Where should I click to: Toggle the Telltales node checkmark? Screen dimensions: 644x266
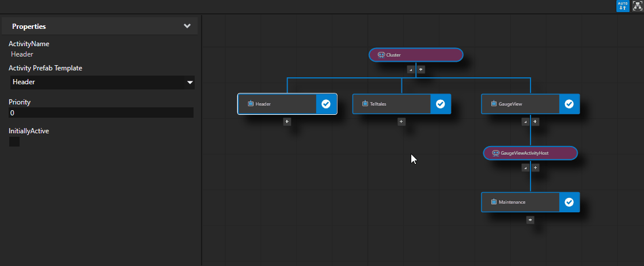[441, 104]
